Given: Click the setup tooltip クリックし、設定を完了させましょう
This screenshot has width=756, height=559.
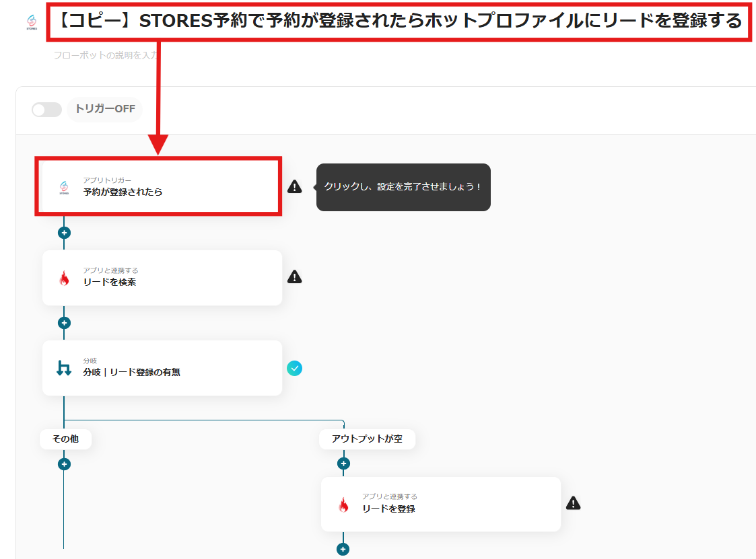Looking at the screenshot, I should coord(403,187).
